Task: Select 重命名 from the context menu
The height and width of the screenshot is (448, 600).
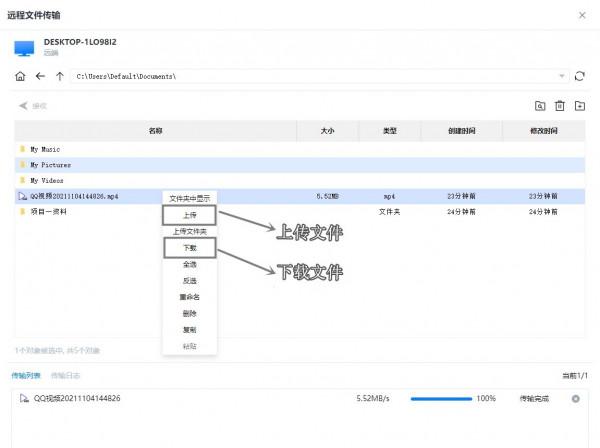Action: [x=189, y=297]
